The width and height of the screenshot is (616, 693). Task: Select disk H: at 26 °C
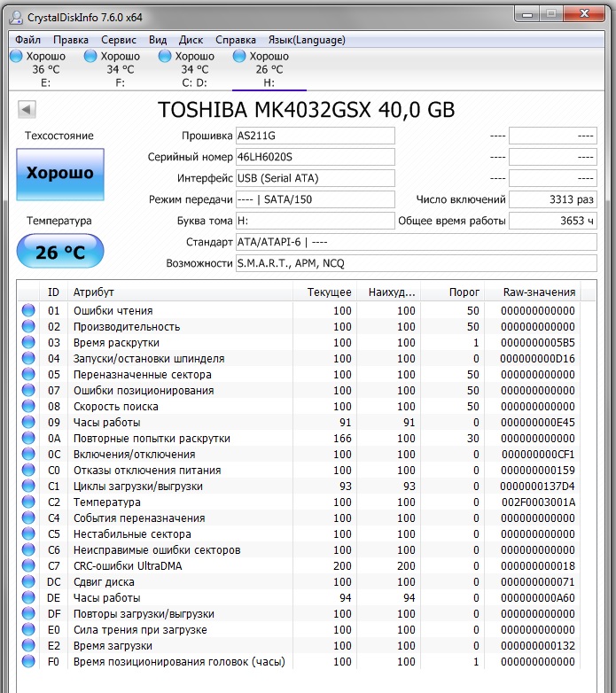click(269, 69)
